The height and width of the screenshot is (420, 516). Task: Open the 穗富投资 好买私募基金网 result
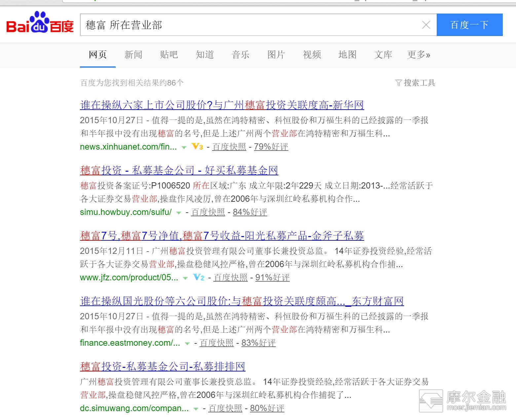pos(179,170)
